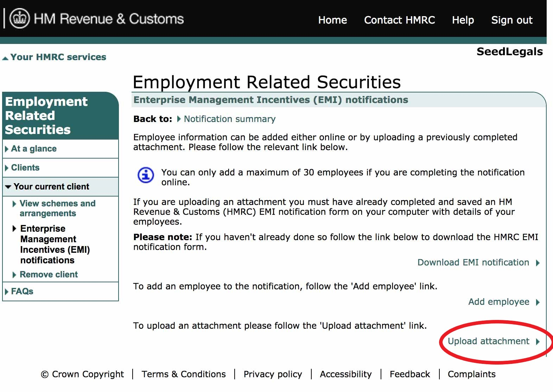
Task: Expand the Clients sidebar item
Action: (25, 168)
